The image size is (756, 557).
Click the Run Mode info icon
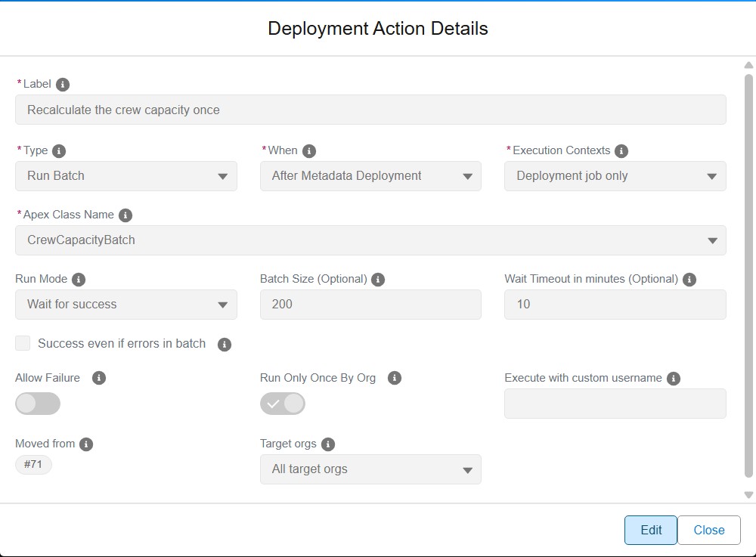(79, 280)
